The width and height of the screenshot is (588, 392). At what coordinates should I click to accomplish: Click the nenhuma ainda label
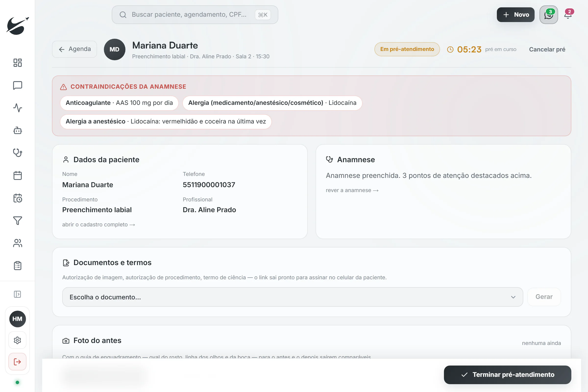coord(541,343)
